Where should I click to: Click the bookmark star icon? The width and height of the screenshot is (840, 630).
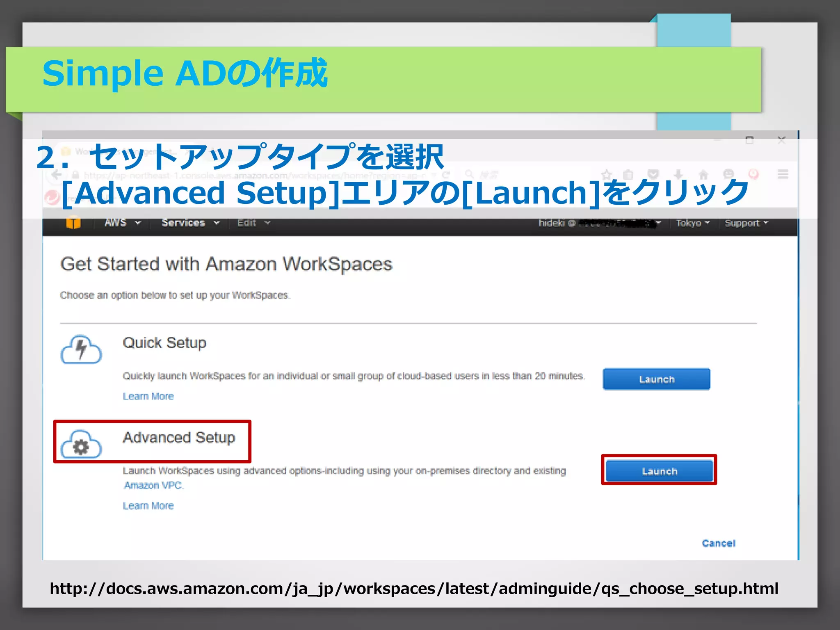[x=607, y=175]
